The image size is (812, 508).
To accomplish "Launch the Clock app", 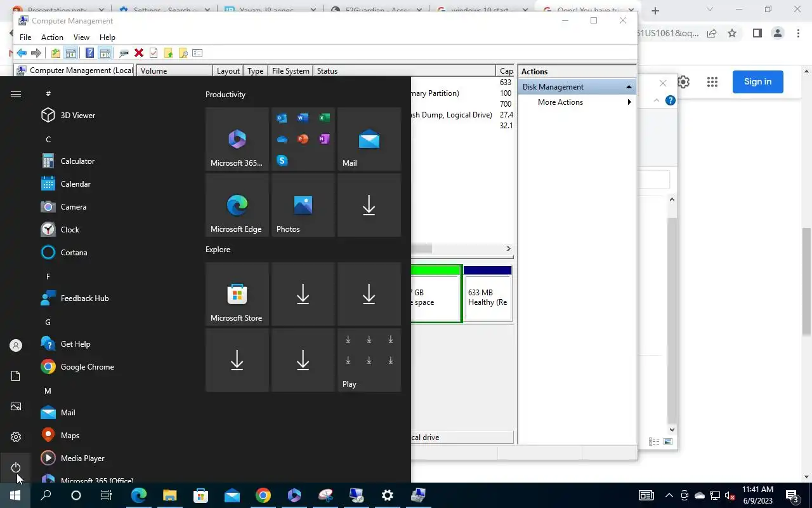I will click(70, 230).
